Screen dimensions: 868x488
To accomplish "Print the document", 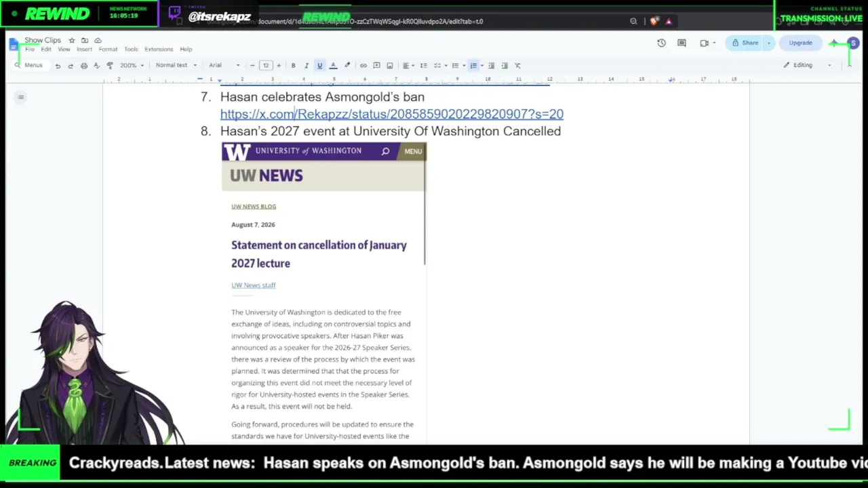I will pos(84,66).
